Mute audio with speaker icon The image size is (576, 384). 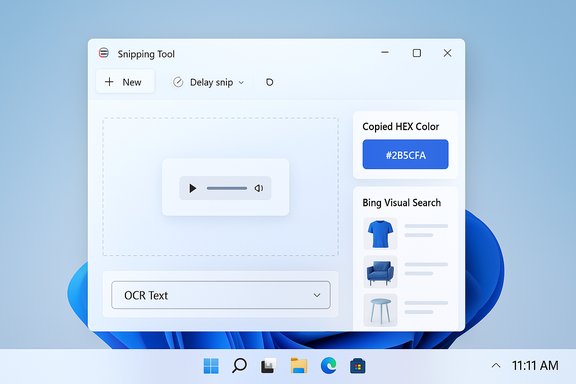[x=259, y=188]
